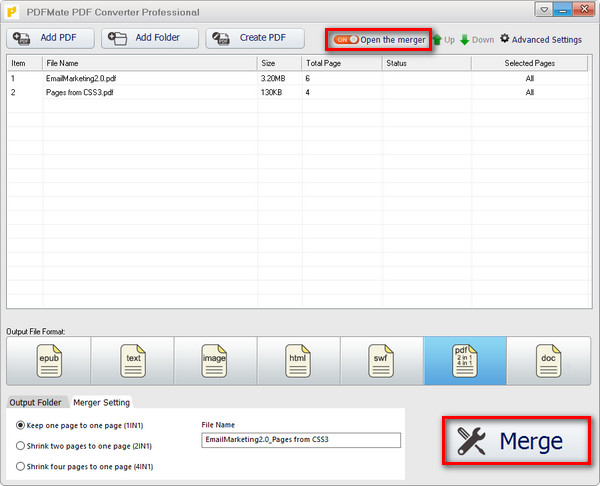Select image output format icon

point(214,361)
